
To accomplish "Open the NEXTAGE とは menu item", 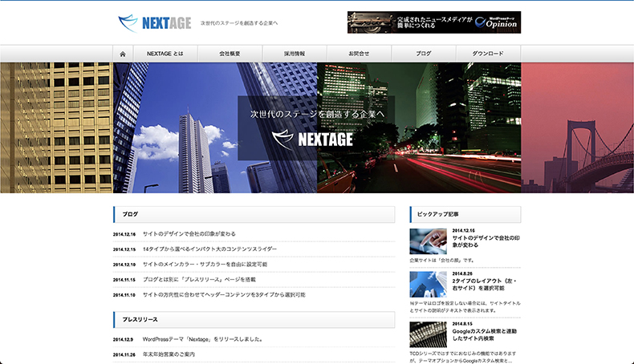I will [x=165, y=54].
